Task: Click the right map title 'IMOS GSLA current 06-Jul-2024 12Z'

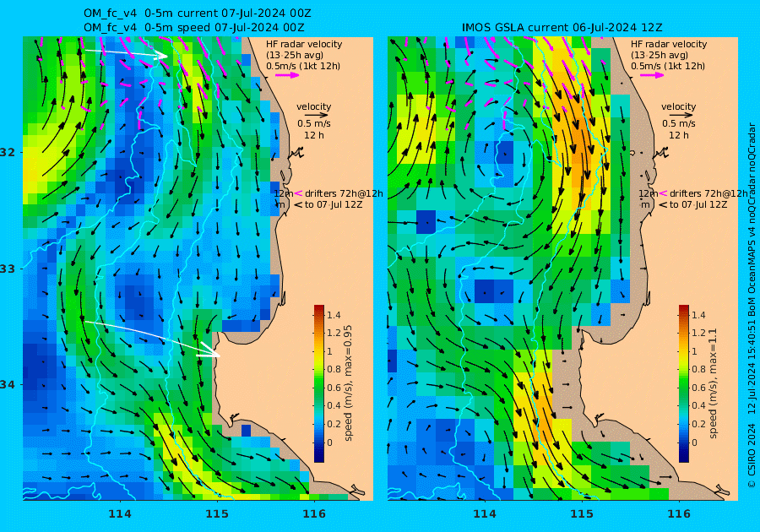Action: click(562, 27)
